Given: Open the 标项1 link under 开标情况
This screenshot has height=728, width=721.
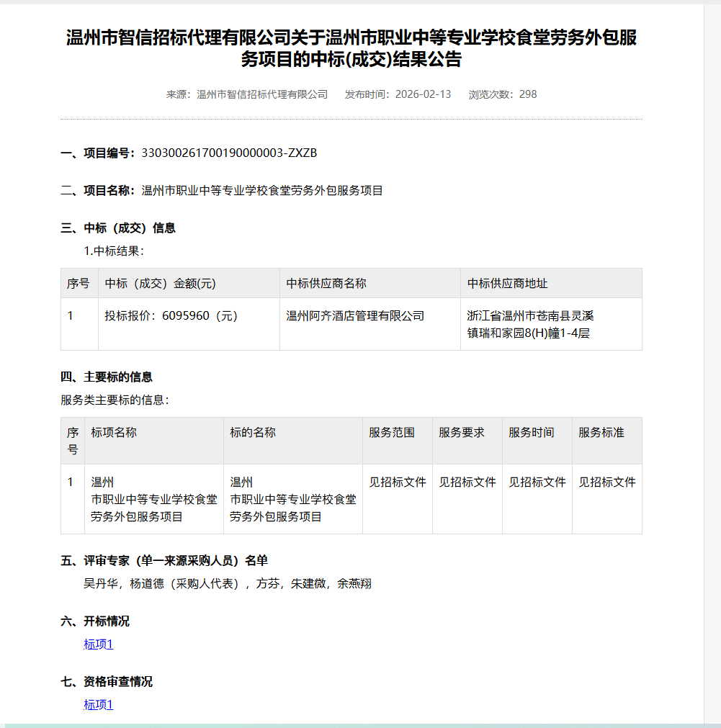Looking at the screenshot, I should pyautogui.click(x=99, y=644).
